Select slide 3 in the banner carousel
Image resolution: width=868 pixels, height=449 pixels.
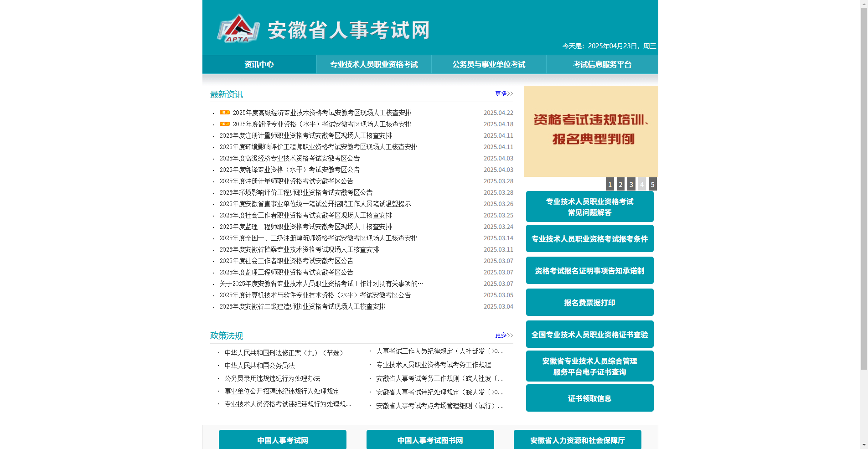(631, 184)
